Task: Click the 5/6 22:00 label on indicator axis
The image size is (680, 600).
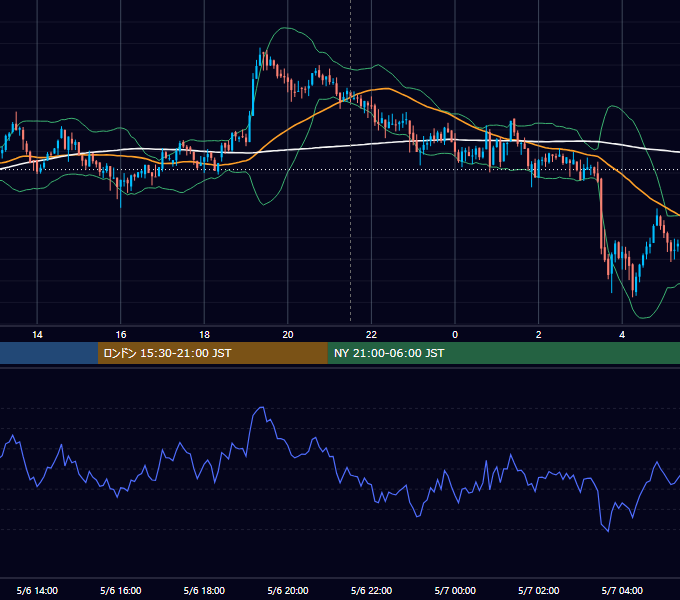Action: click(x=371, y=590)
